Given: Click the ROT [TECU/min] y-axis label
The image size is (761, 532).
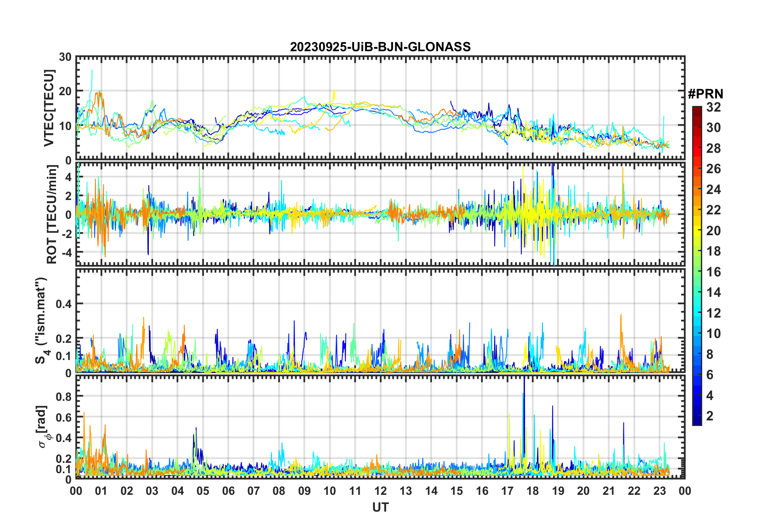Looking at the screenshot, I should 52,214.
